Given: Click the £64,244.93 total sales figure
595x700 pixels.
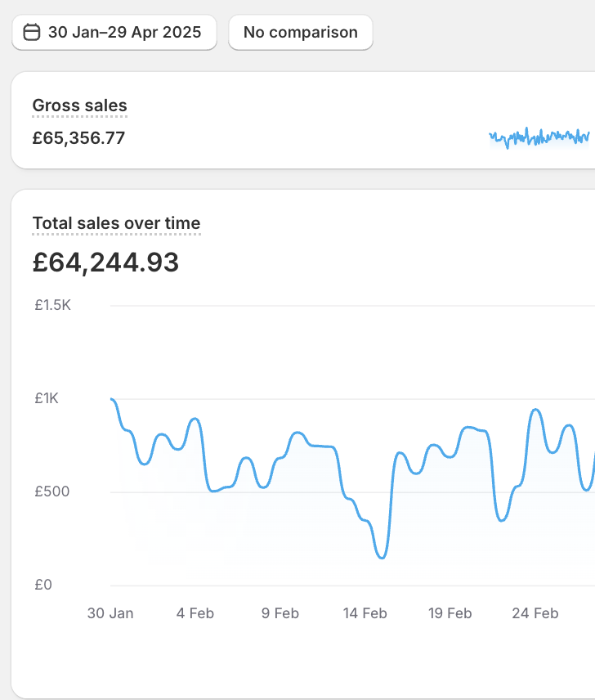Looking at the screenshot, I should [105, 262].
